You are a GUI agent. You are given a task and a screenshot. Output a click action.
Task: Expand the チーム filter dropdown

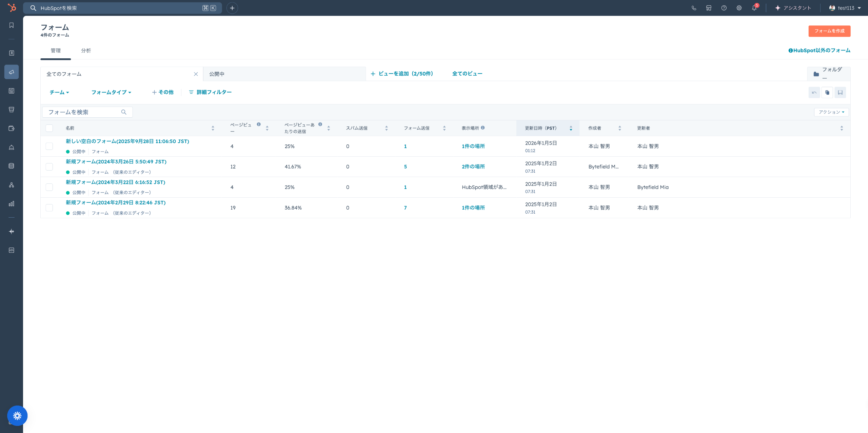59,92
